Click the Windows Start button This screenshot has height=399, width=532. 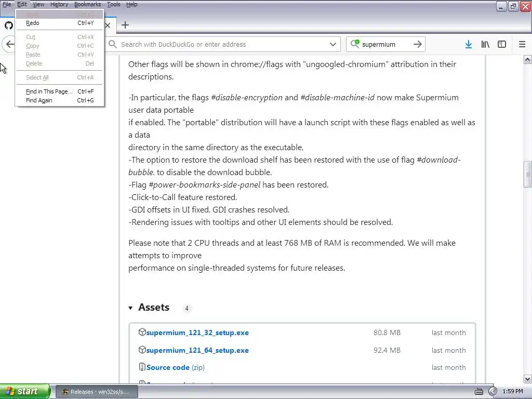25,392
